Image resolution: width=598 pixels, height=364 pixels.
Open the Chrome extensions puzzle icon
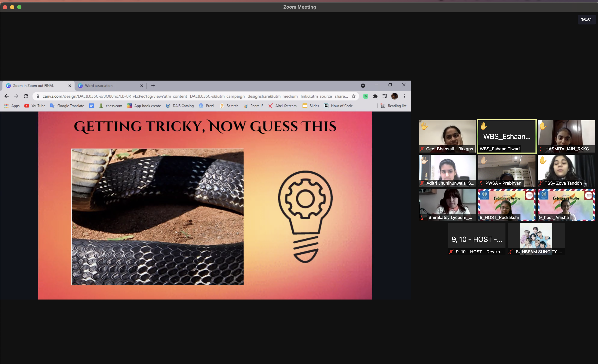[x=375, y=96]
